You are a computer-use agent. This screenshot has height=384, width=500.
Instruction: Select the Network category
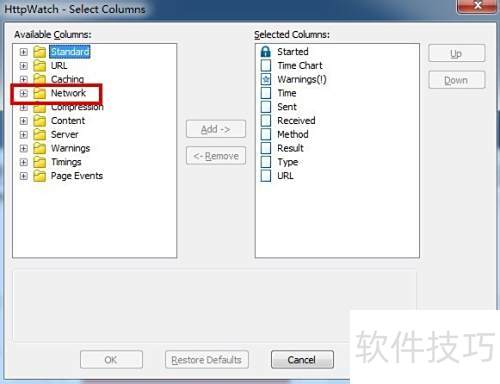point(68,93)
